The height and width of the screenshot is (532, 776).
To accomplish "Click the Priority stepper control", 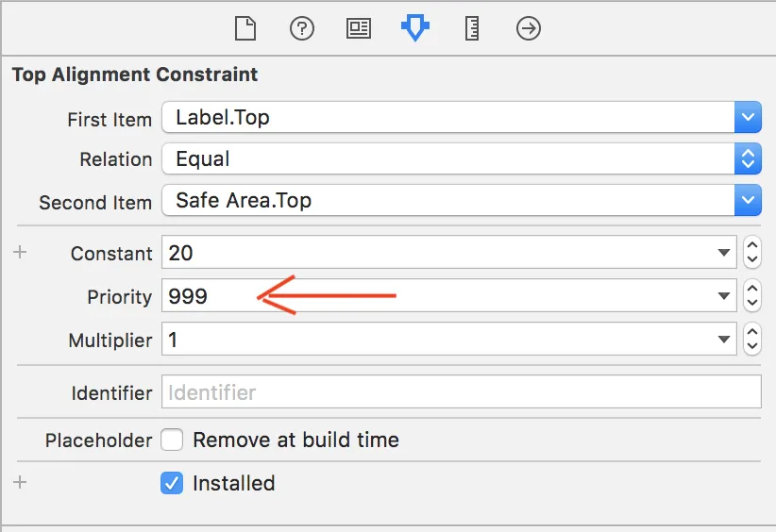I will [752, 296].
